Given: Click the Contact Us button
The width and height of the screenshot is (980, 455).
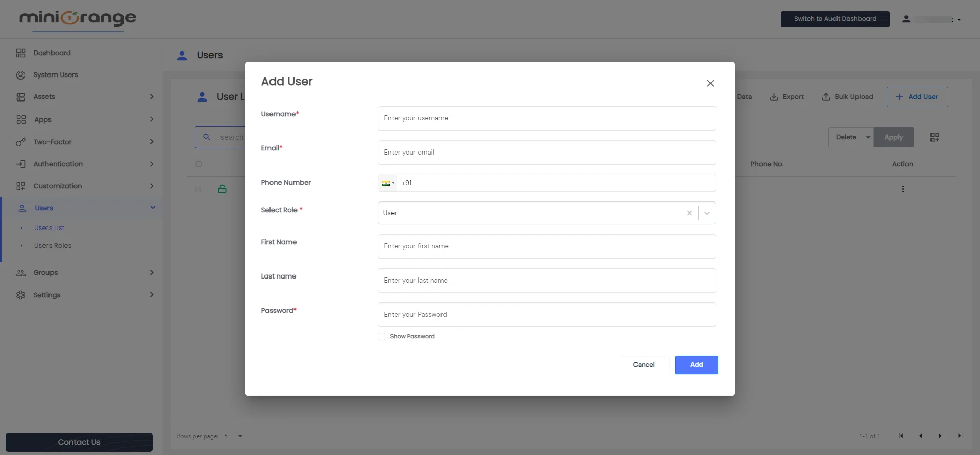Looking at the screenshot, I should coord(79,442).
